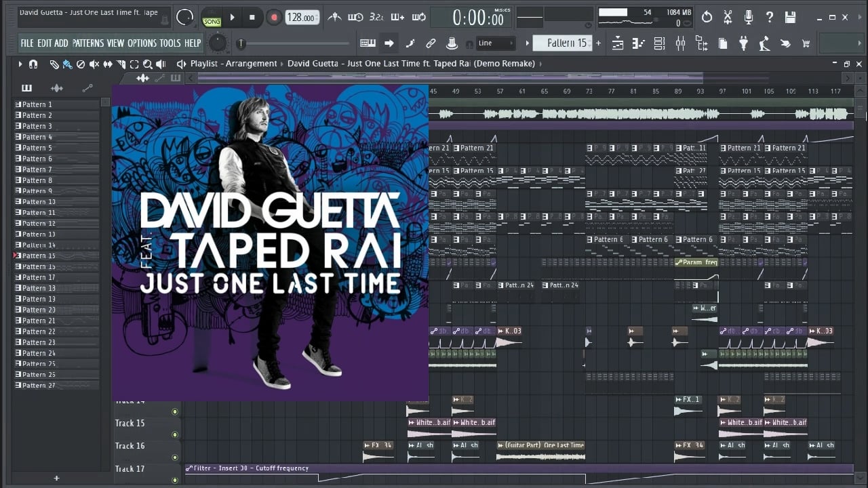Screen dimensions: 868x488
Task: Toggle step editing icon
Action: [x=410, y=43]
